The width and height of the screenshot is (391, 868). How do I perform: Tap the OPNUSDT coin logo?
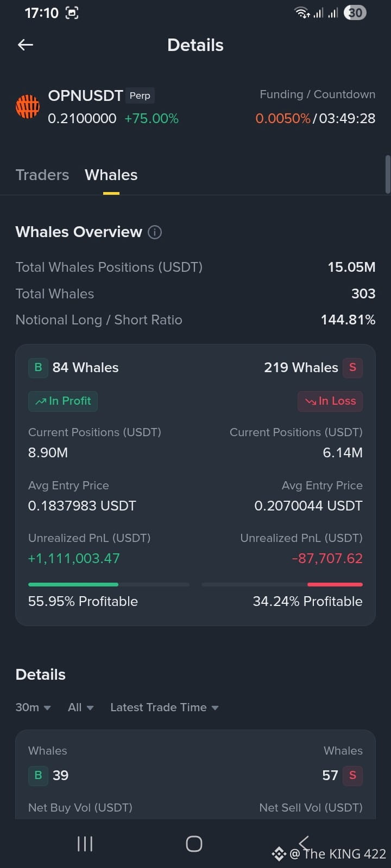click(28, 106)
